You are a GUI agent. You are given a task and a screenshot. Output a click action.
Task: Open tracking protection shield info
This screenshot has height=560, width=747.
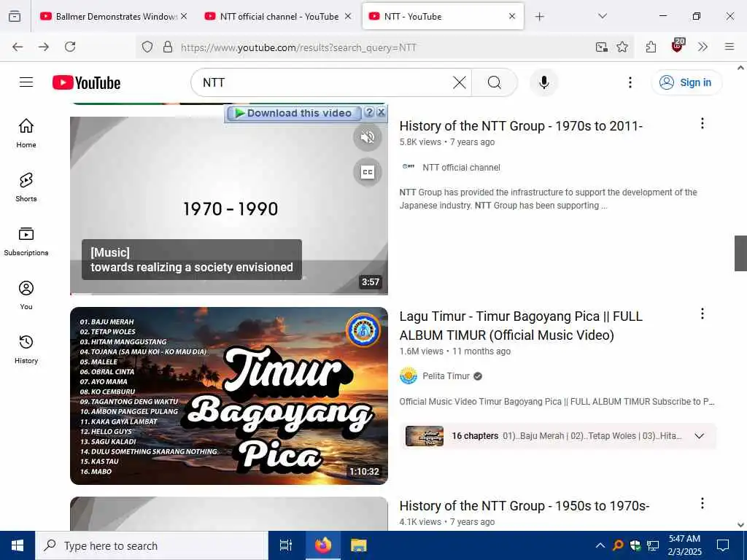click(x=147, y=47)
